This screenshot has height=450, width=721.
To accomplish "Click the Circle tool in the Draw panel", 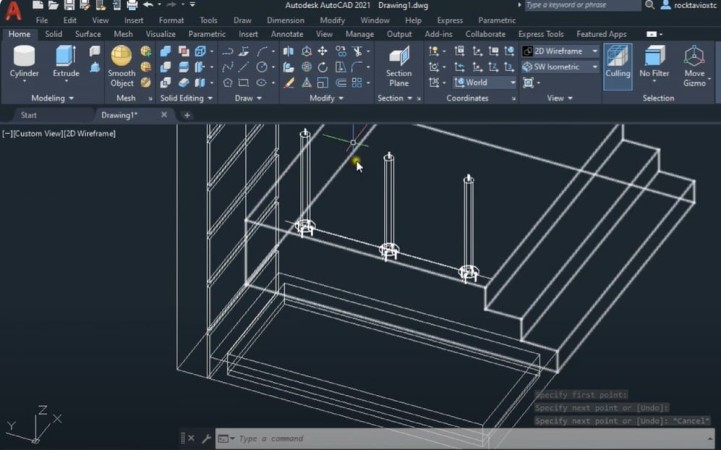I will pyautogui.click(x=261, y=67).
